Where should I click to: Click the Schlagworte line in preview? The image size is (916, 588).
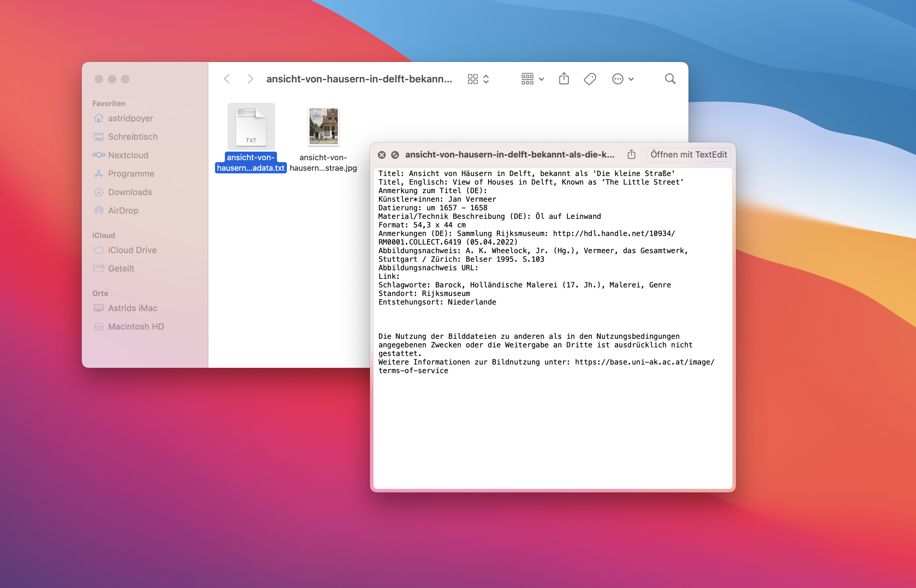tap(525, 285)
